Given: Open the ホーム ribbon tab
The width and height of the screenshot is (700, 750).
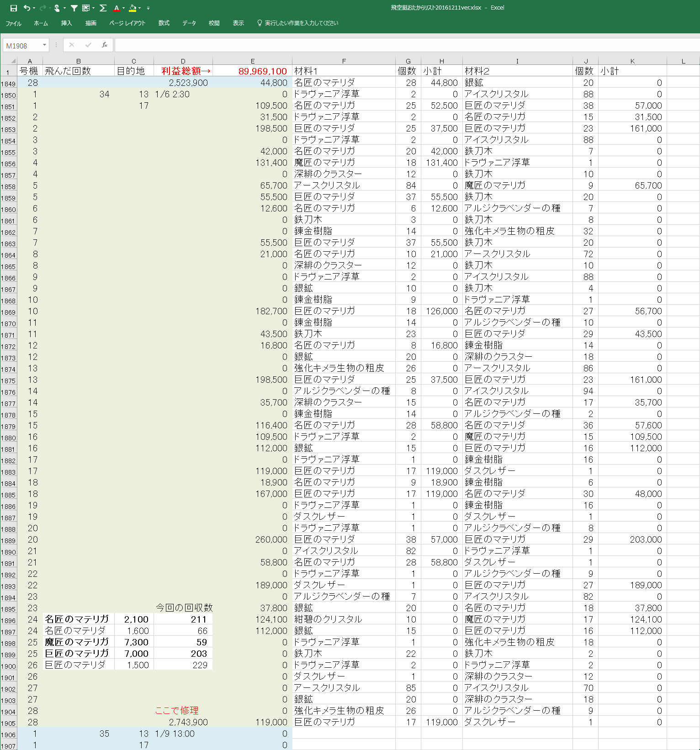Looking at the screenshot, I should pos(41,23).
